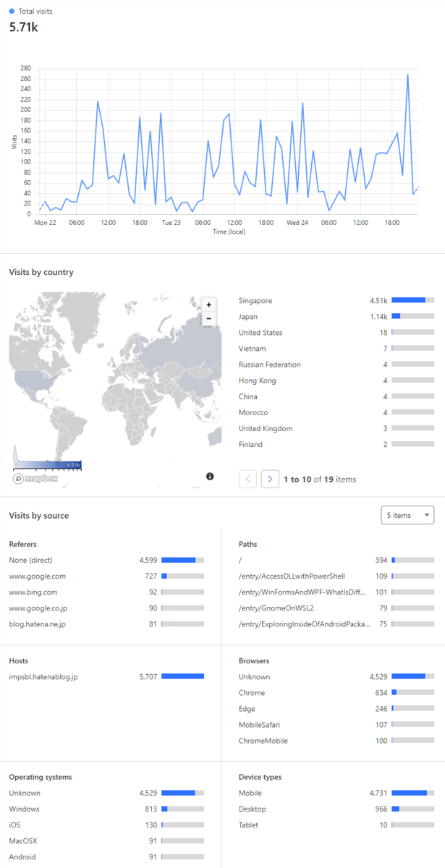Click the Chrome browser row
The height and width of the screenshot is (868, 445).
336,693
